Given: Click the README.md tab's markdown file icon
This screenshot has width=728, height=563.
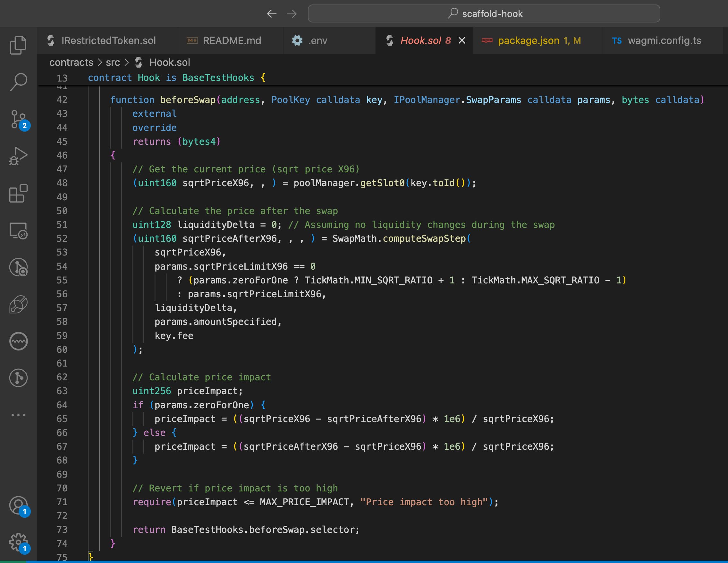Looking at the screenshot, I should click(x=192, y=41).
